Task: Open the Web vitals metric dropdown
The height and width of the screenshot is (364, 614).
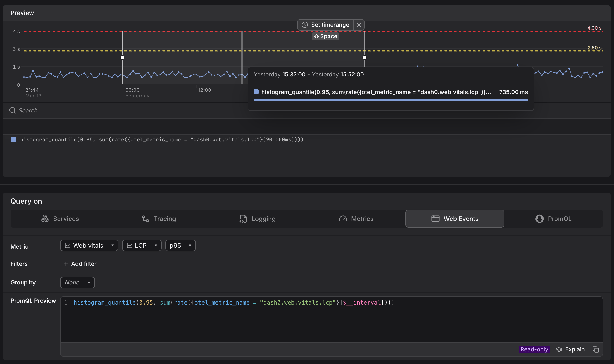Action: pyautogui.click(x=89, y=245)
